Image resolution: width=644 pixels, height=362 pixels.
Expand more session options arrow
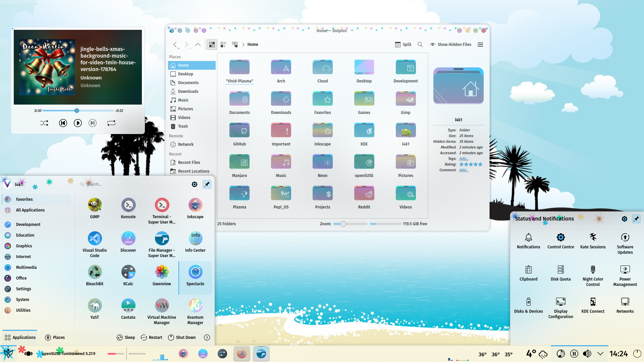[x=207, y=337]
